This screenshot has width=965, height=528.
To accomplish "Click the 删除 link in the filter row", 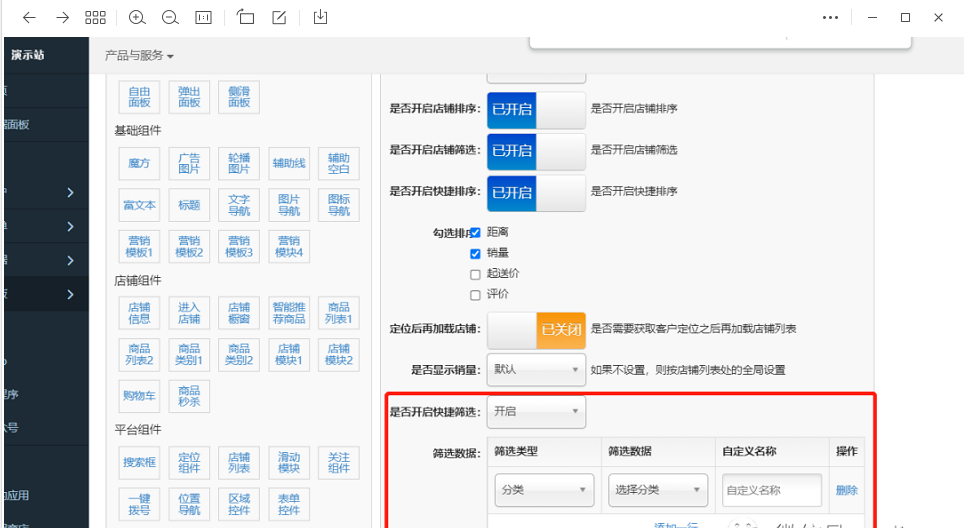I will 846,490.
